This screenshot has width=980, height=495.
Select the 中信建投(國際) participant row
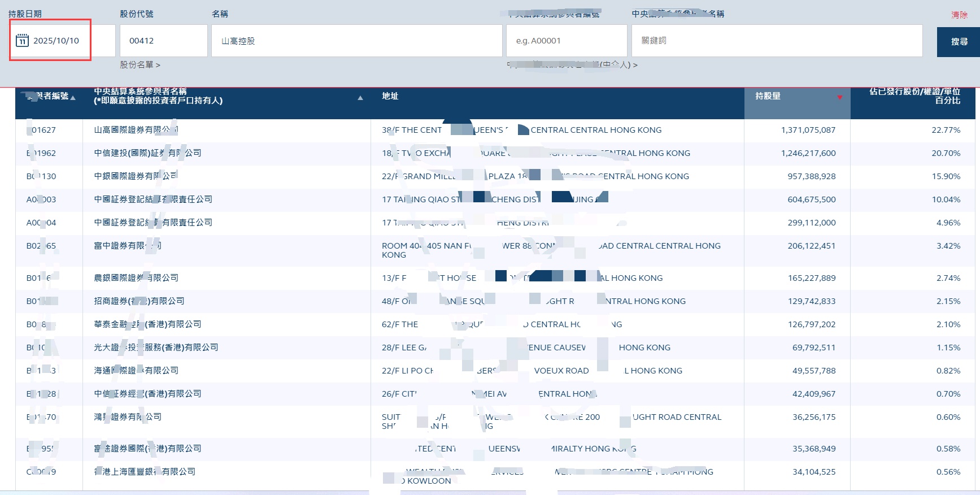147,153
